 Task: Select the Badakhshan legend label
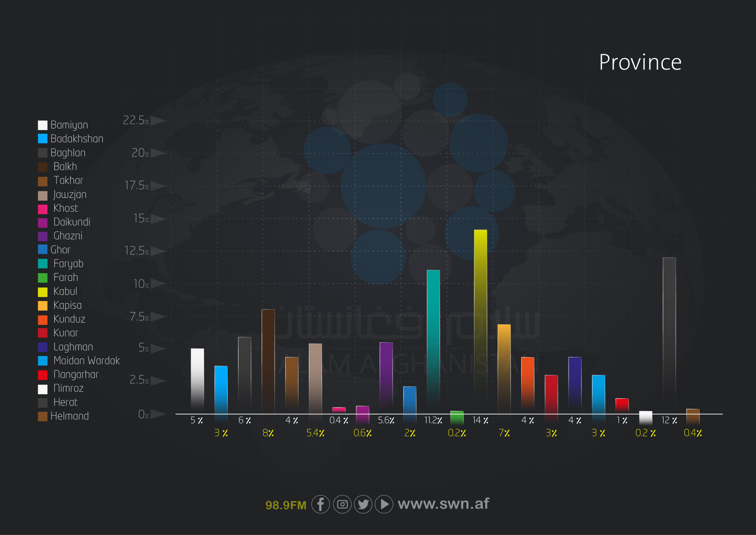[x=77, y=139]
